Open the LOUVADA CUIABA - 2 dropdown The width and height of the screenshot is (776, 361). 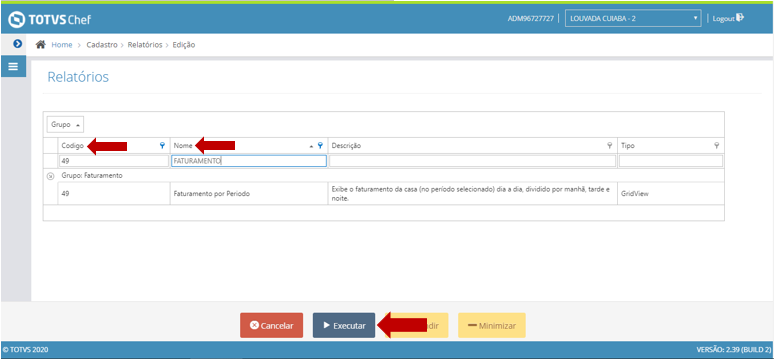point(633,19)
